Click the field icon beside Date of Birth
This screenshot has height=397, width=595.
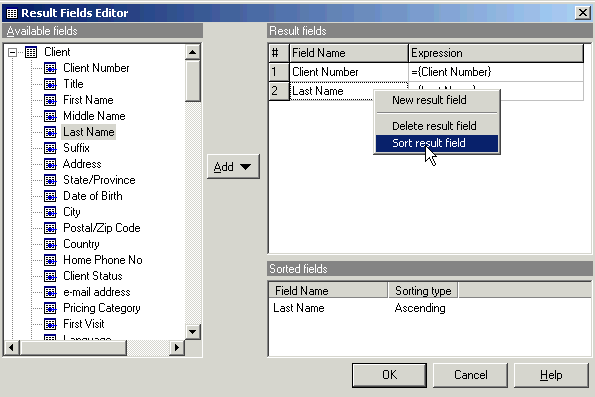coord(50,196)
